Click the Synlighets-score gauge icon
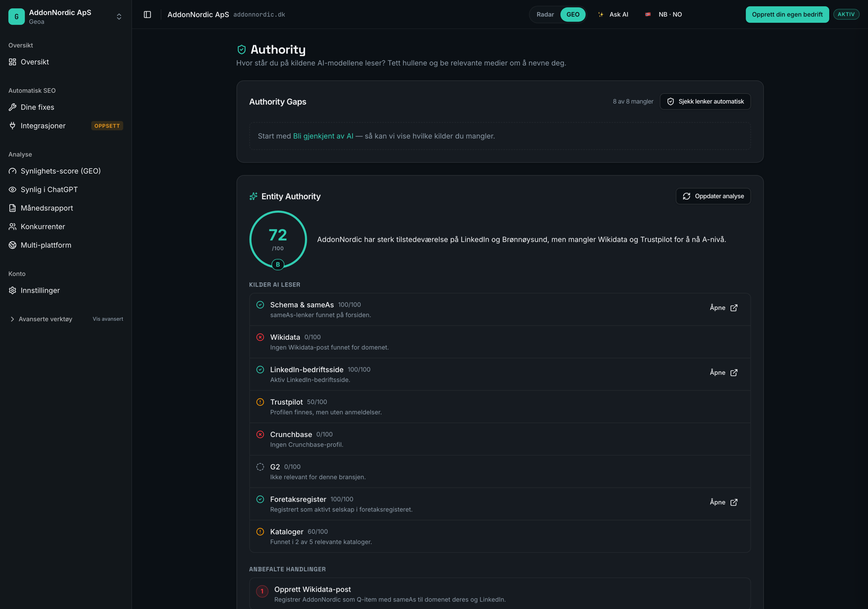Image resolution: width=868 pixels, height=609 pixels. 12,171
